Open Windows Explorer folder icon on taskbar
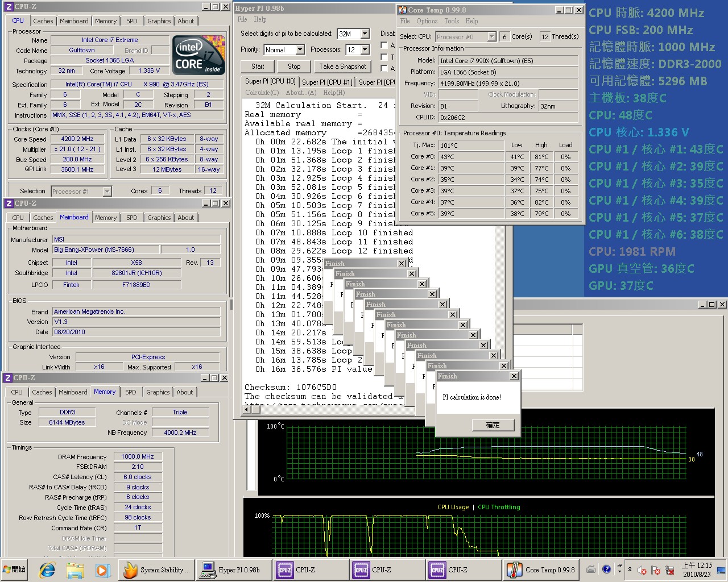 coord(75,569)
